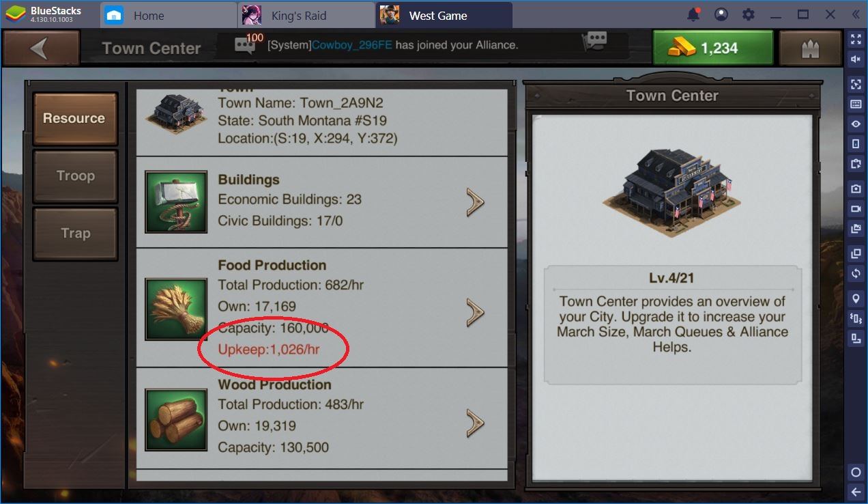Open BlueStacks notification bell
Viewport: 868px width, 504px height.
coord(693,14)
